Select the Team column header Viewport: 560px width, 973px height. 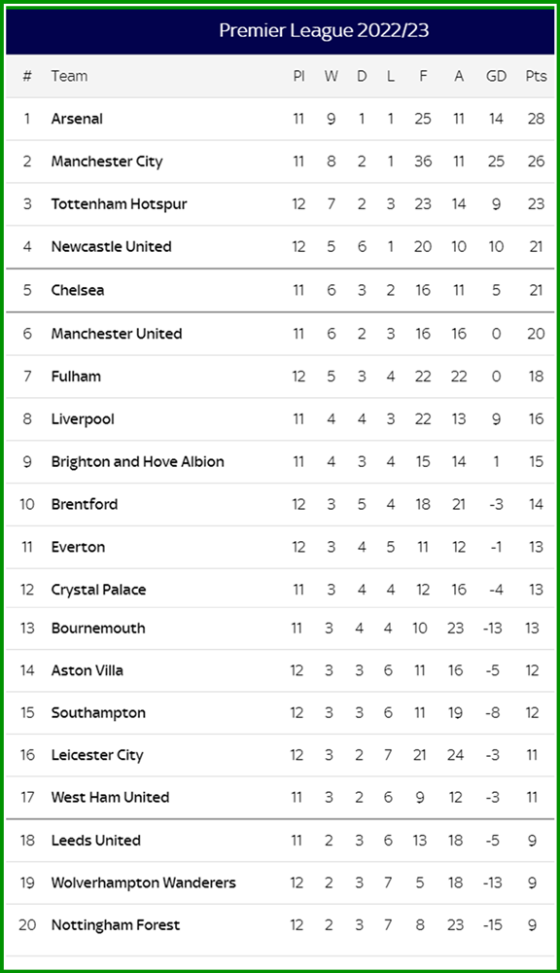tap(69, 76)
